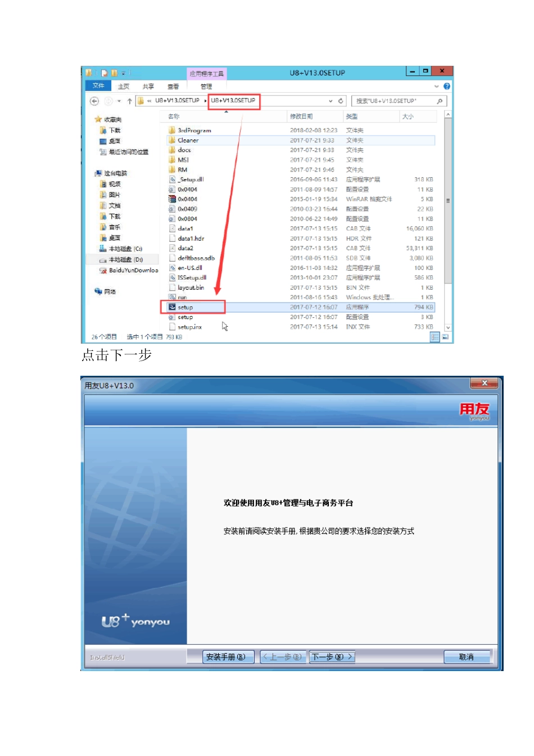Select the defltbase.sdb file name
Image resolution: width=534 pixels, height=756 pixels.
(196, 258)
